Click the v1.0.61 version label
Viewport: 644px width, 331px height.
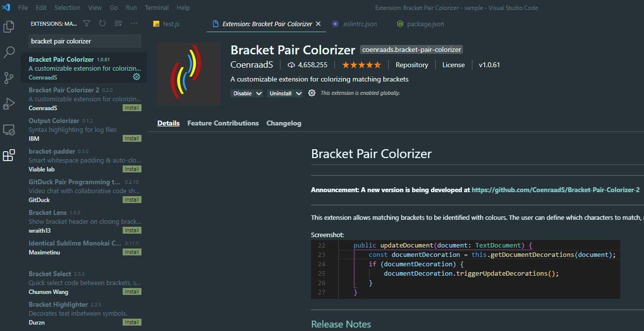click(x=489, y=65)
